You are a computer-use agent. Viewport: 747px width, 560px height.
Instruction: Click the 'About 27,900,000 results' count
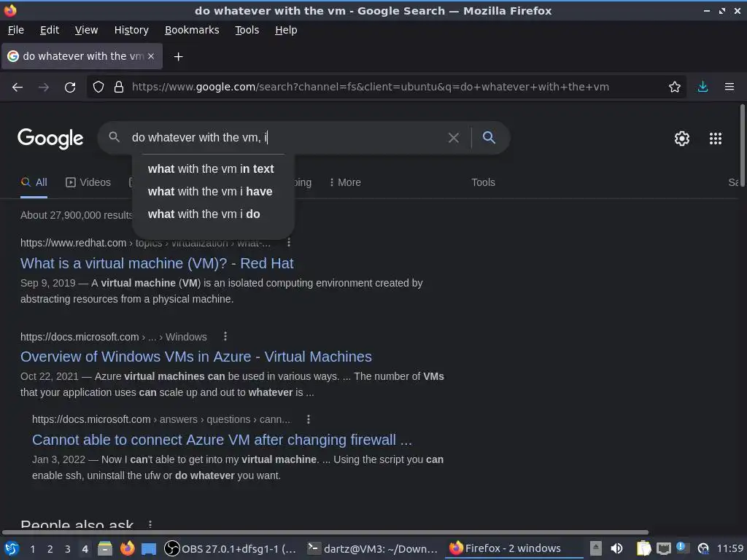tap(76, 215)
